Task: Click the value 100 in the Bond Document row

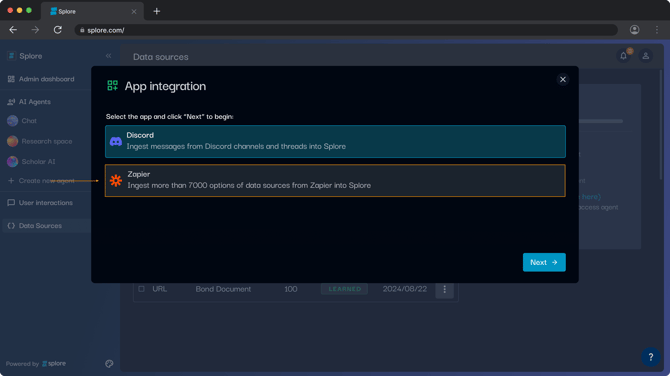Action: pyautogui.click(x=291, y=289)
